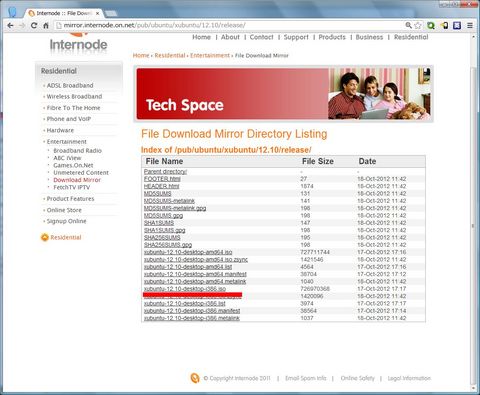The image size is (480, 395).
Task: Click the address bar URL field
Action: pyautogui.click(x=230, y=25)
